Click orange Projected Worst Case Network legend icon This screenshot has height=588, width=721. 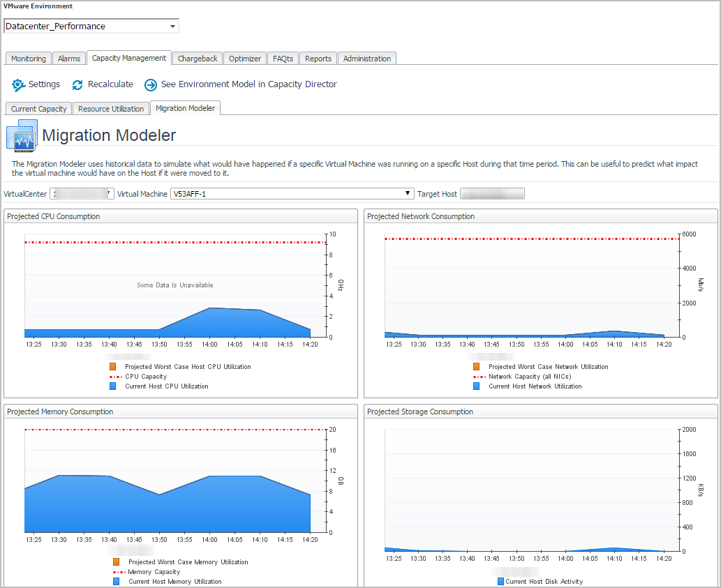(x=477, y=366)
